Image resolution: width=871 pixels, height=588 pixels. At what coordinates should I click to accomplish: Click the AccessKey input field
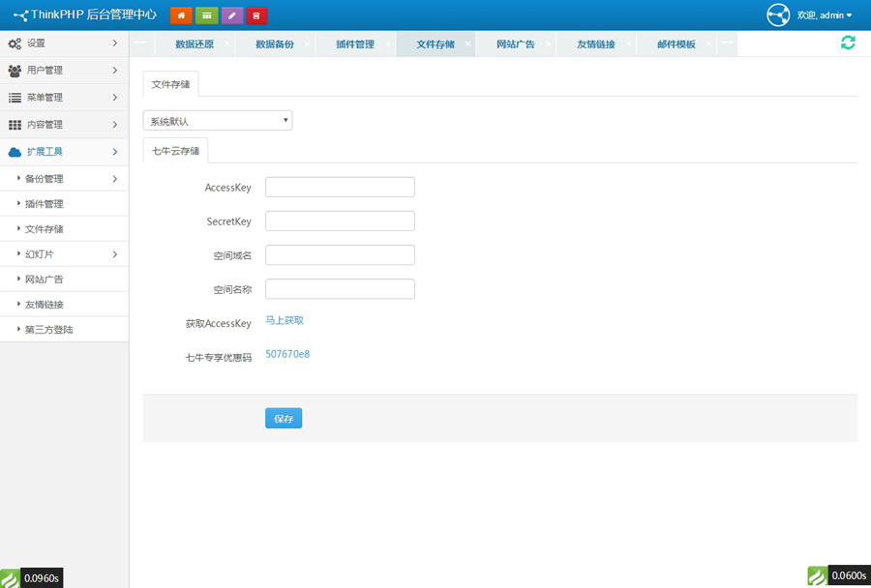point(340,188)
